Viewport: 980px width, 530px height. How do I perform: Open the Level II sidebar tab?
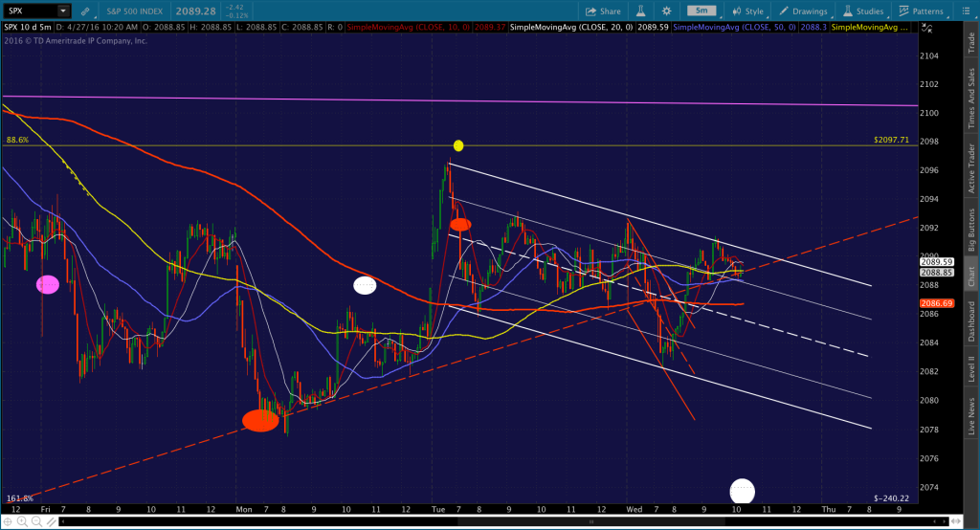coord(971,368)
